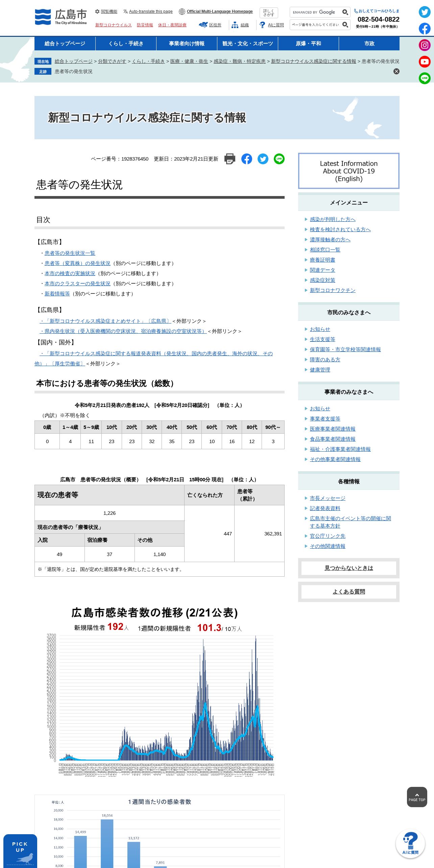434x868 pixels.
Task: Click よくある質問 button
Action: click(349, 592)
